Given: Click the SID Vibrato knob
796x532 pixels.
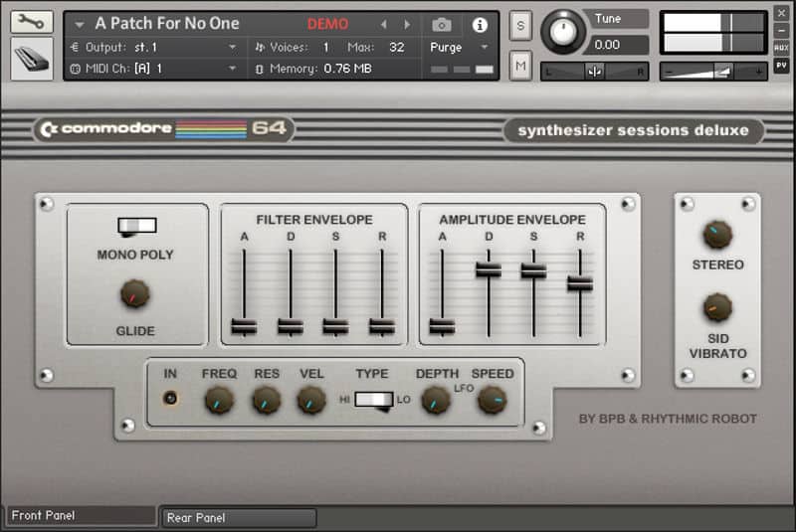Looking at the screenshot, I should (x=716, y=307).
